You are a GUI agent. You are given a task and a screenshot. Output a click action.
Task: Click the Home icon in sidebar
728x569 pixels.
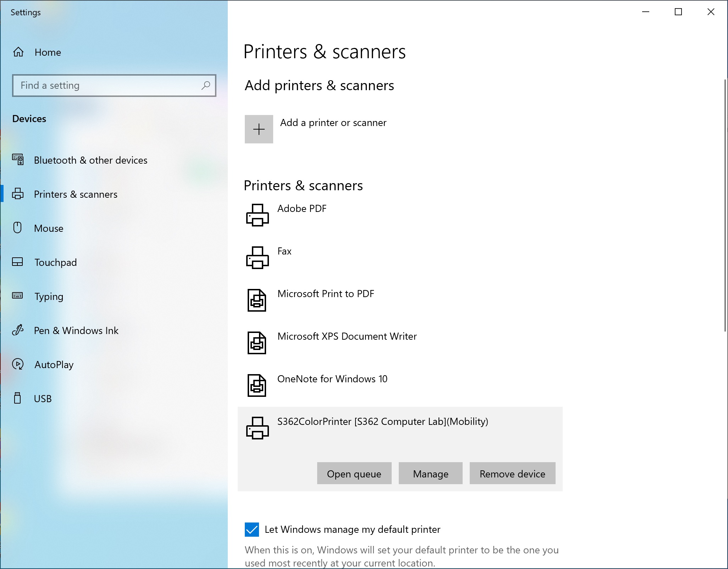point(18,52)
